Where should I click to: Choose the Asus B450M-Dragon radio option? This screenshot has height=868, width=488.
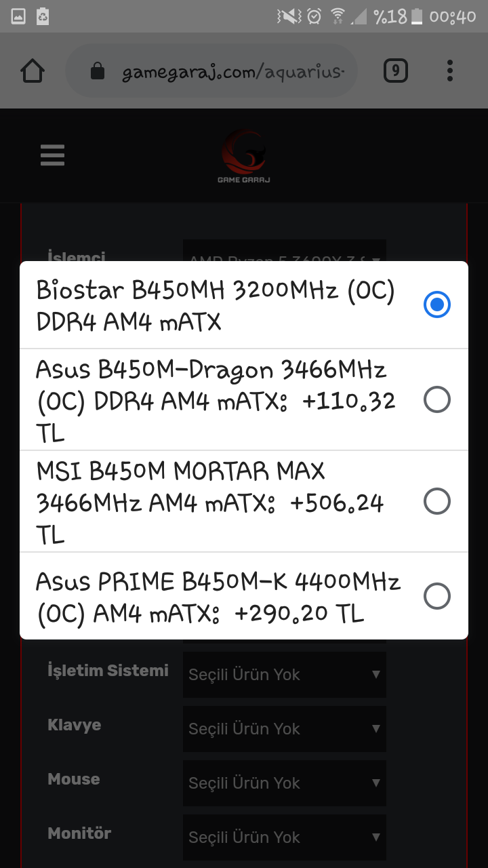click(436, 400)
